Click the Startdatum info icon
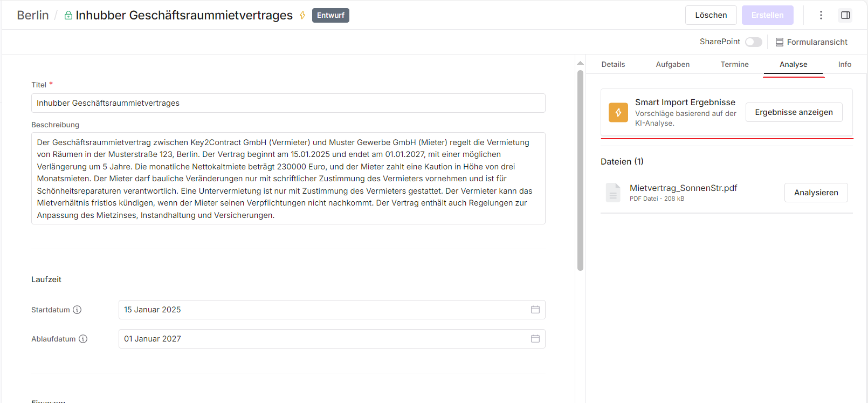 click(x=77, y=310)
